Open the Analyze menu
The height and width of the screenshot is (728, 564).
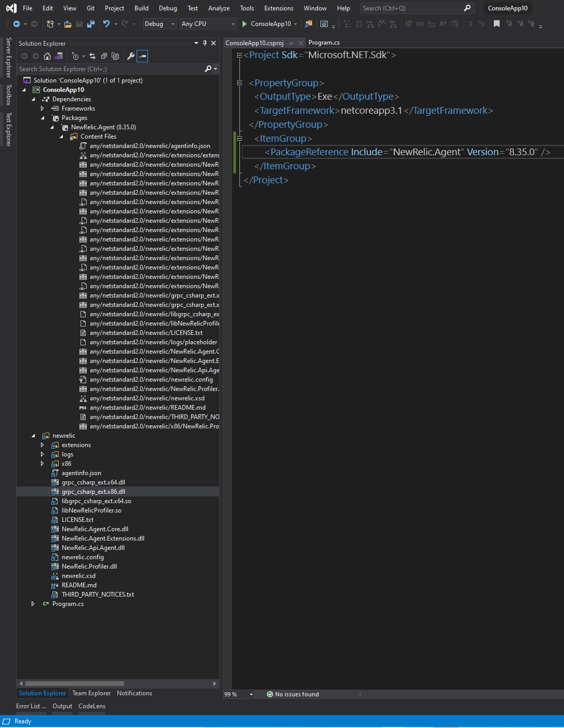(219, 8)
